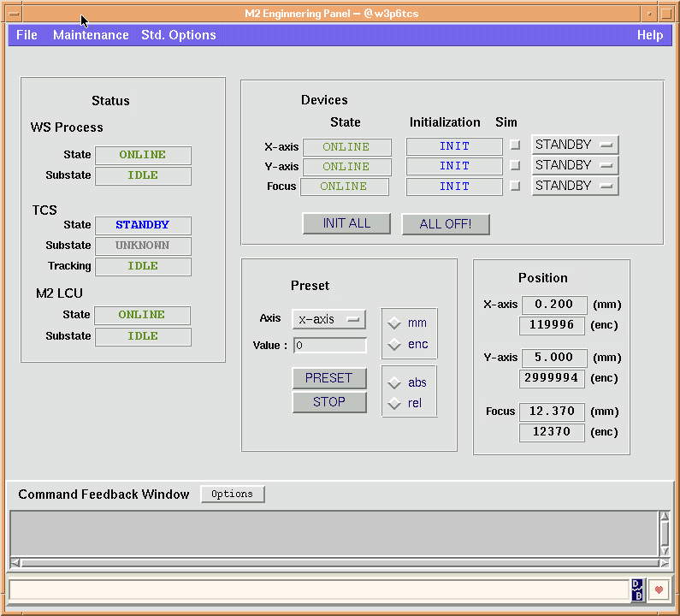
Task: Click the Preset Value input field
Action: [329, 346]
